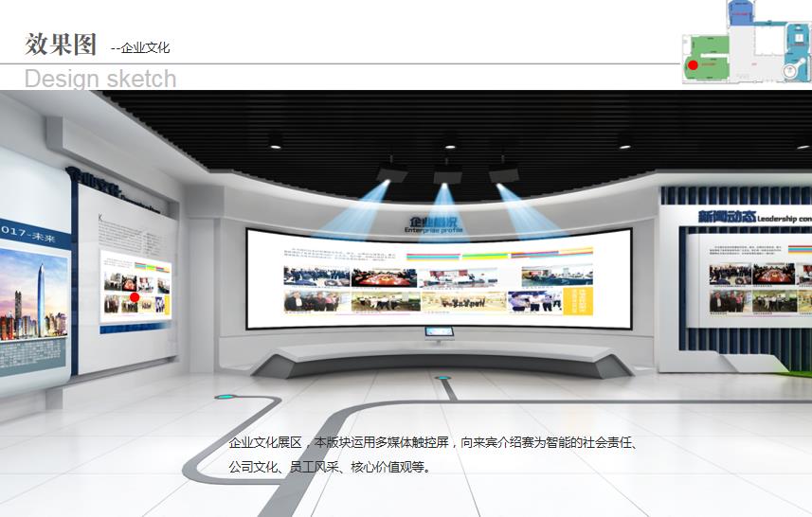The image size is (812, 517).
Task: Click the circular room icon in floor plan
Action: point(788,72)
